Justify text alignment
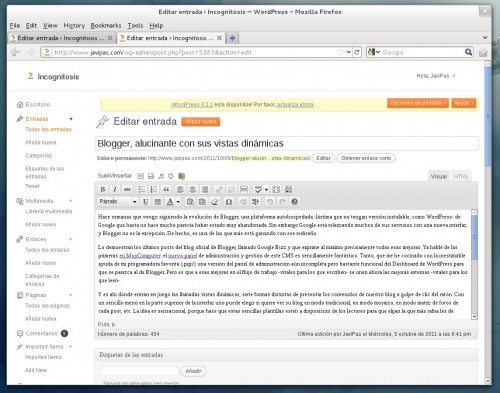Screen dimensions: 500x393 [x=158, y=201]
